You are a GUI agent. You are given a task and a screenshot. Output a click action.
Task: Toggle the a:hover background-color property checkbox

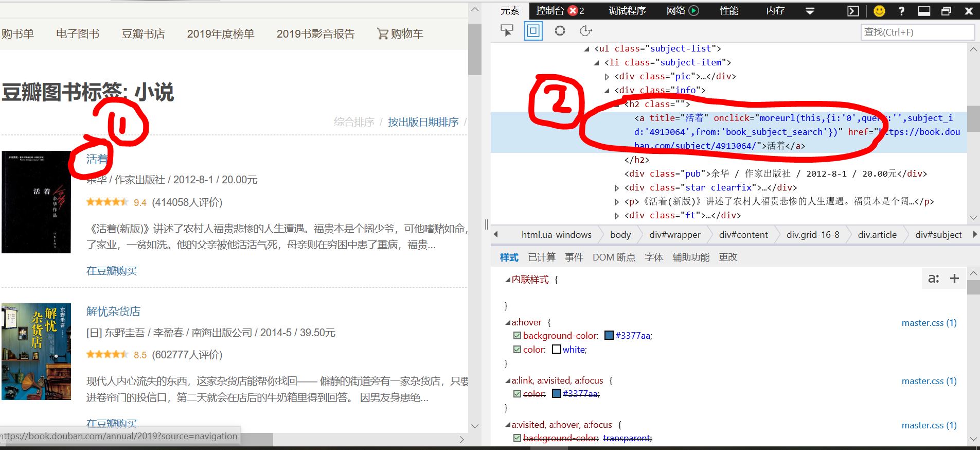[x=517, y=336]
